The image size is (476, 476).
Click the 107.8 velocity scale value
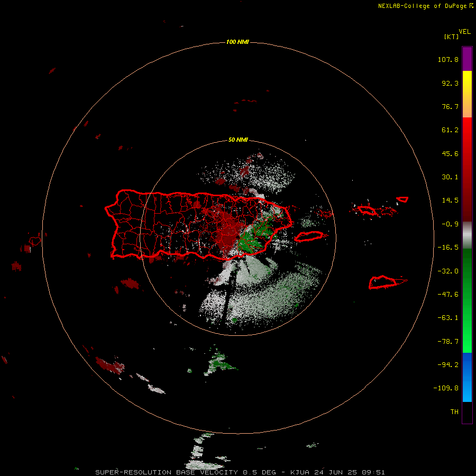pos(448,59)
